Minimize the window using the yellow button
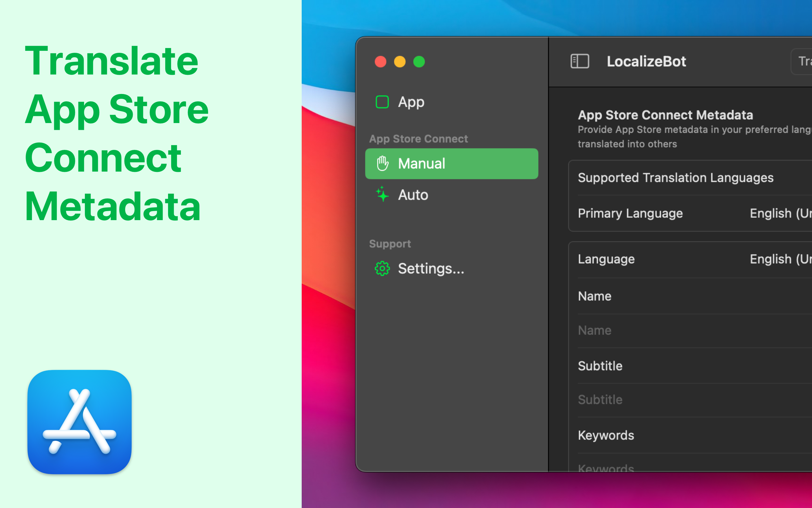This screenshot has height=508, width=812. tap(400, 62)
